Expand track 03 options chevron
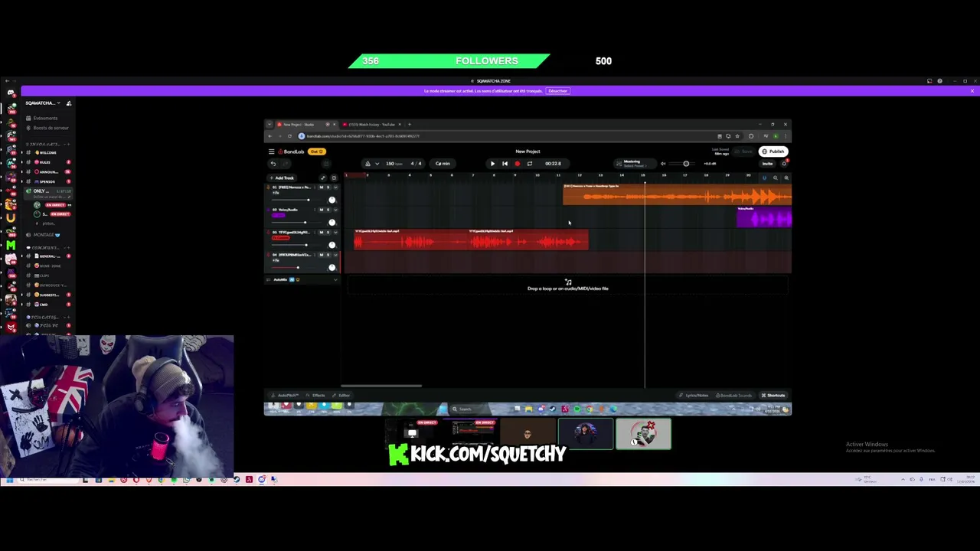 click(x=335, y=232)
